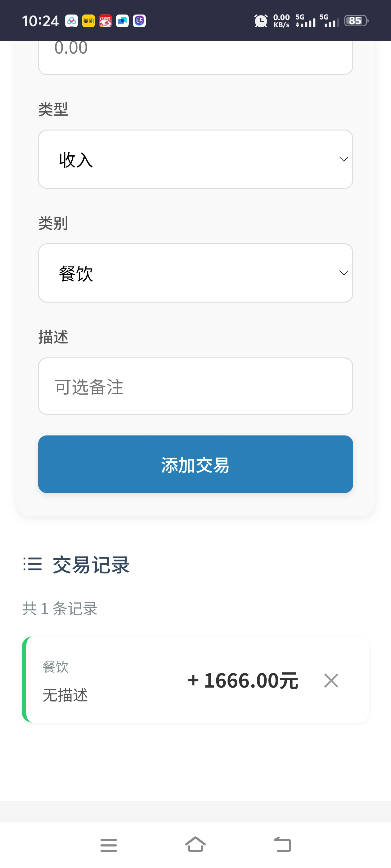Focus the amount field showing 0.00

[x=195, y=54]
